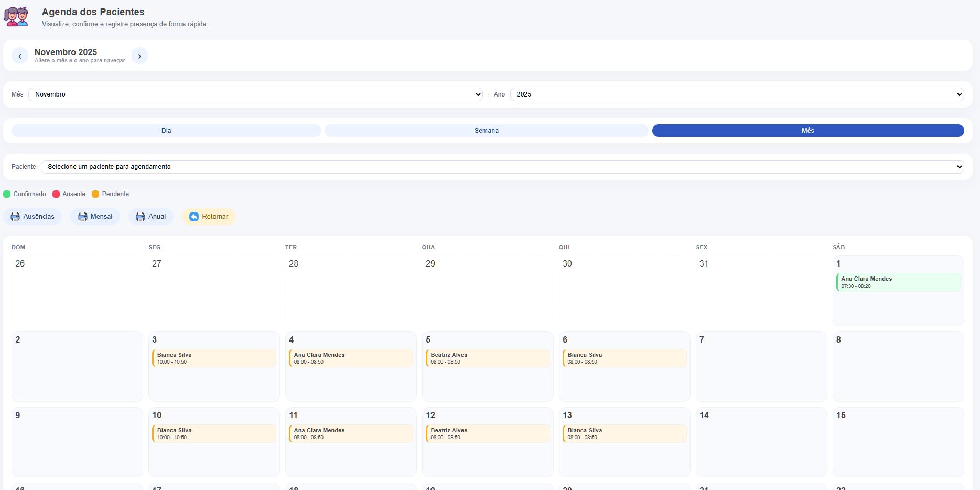Open Beatriz Alves appointment on day 12

[x=487, y=433]
